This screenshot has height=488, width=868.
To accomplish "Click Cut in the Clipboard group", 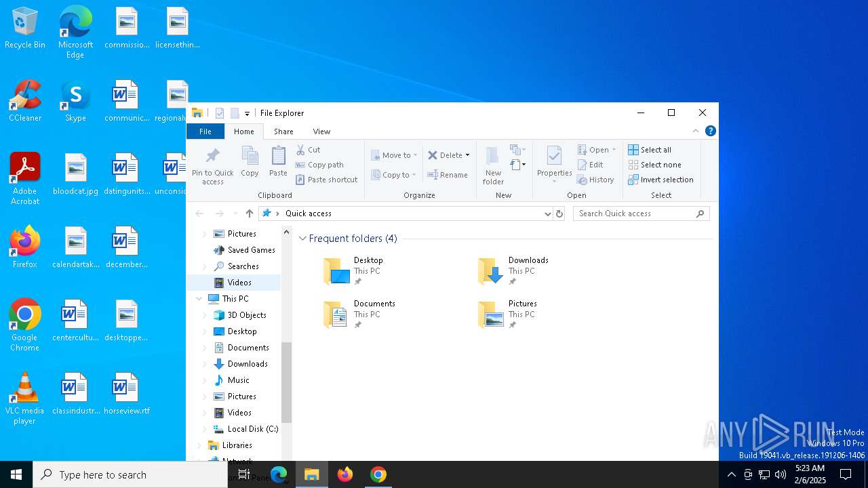I will (309, 150).
